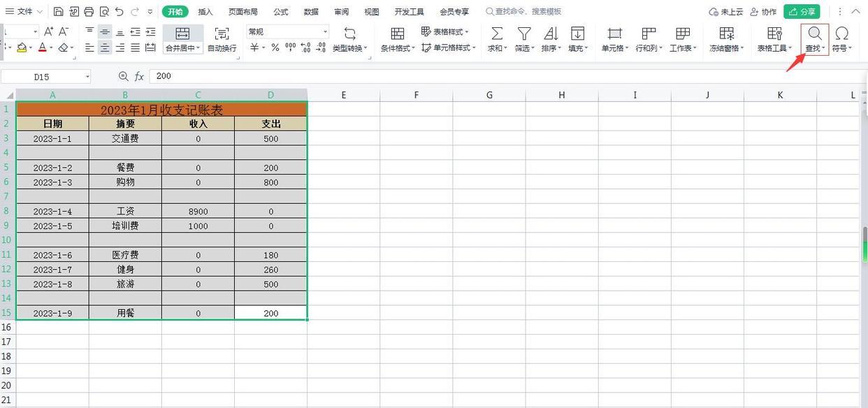Open the 冻结窗格 dropdown
Screen dimensions: 868x408
726,48
